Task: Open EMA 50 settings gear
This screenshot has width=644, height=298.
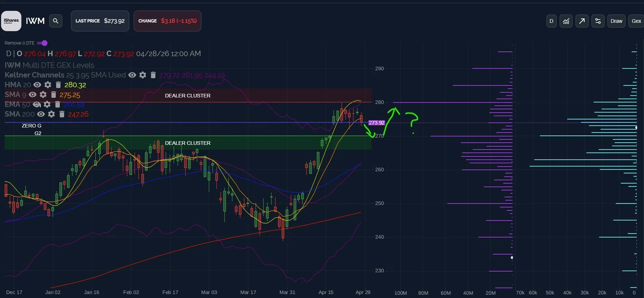Action: (x=47, y=104)
